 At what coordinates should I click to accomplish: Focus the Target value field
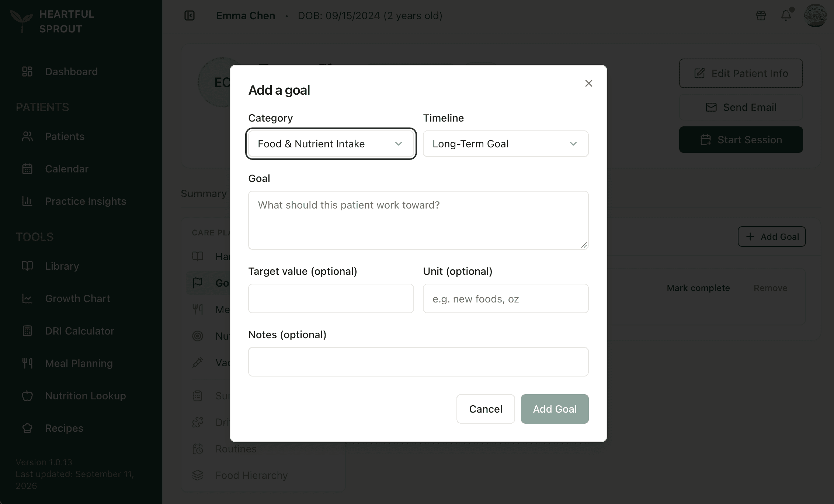click(331, 298)
